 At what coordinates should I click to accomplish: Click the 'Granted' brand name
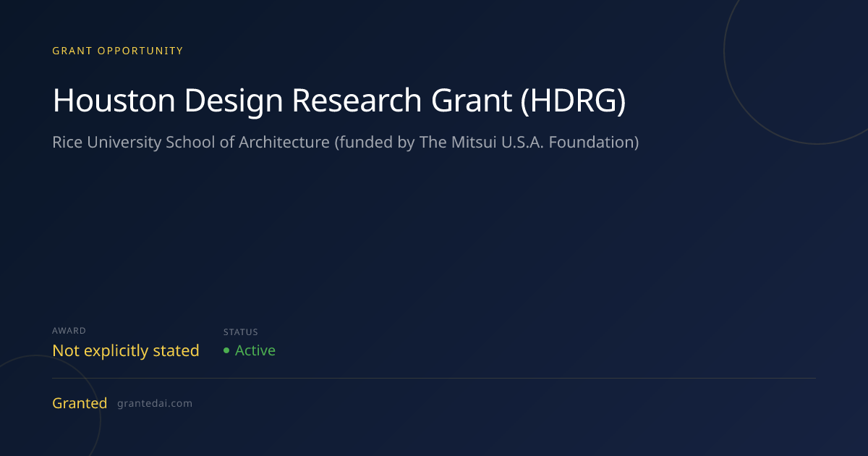pos(80,403)
